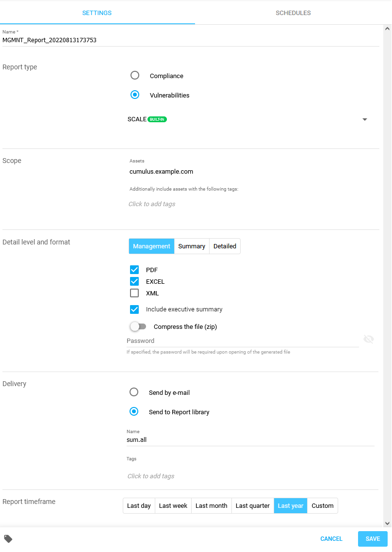392x552 pixels.
Task: Select Send to Report library delivery
Action: [x=133, y=411]
